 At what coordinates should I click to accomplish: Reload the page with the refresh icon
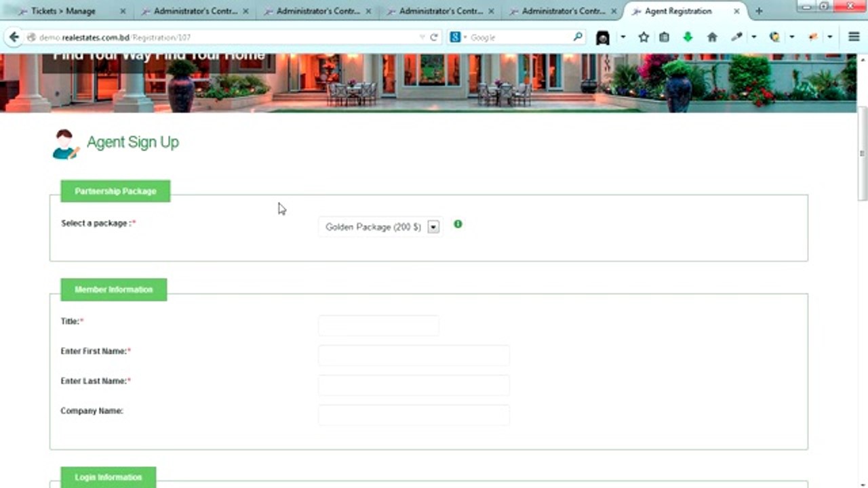point(434,37)
